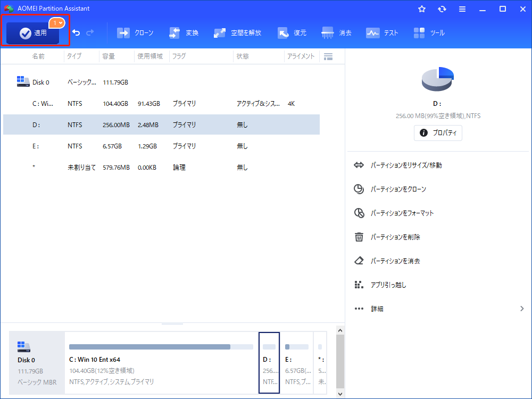Click the D: partition pie chart graphic
Screen dimensions: 532x399
438,79
